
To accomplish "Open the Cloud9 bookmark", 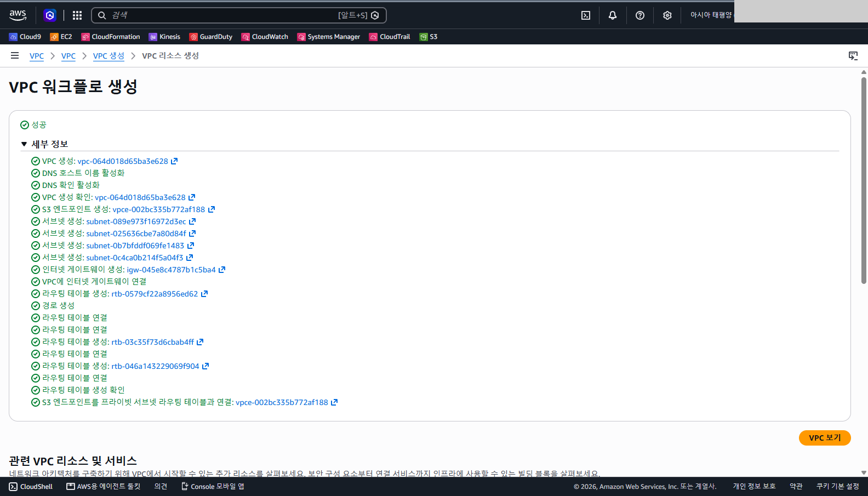I will coord(25,37).
